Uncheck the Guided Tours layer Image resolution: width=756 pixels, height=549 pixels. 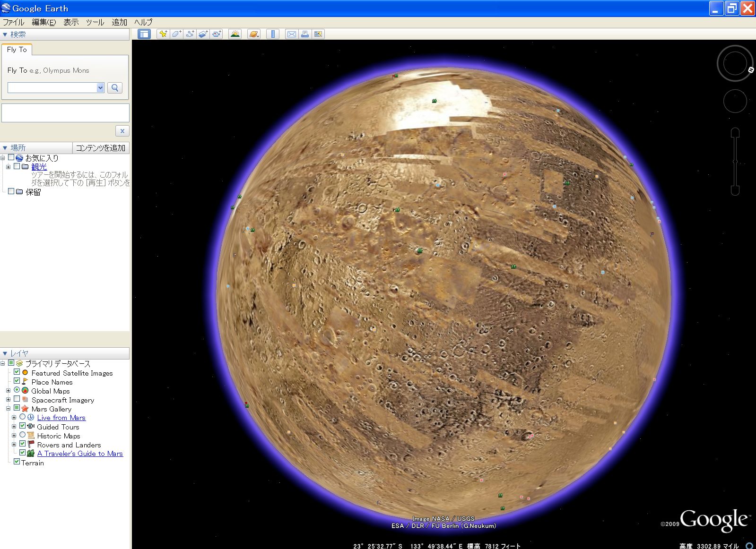23,426
